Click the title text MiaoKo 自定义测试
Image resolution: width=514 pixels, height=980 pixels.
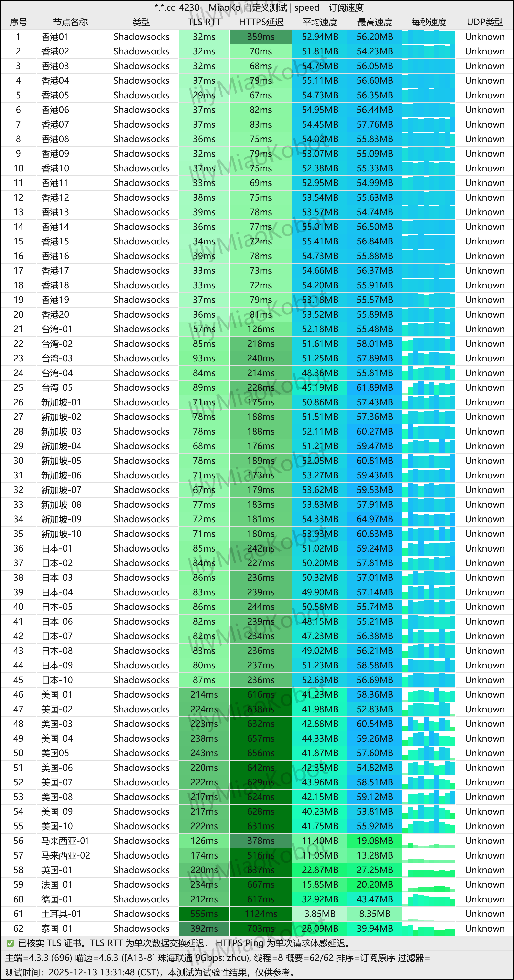click(x=247, y=8)
